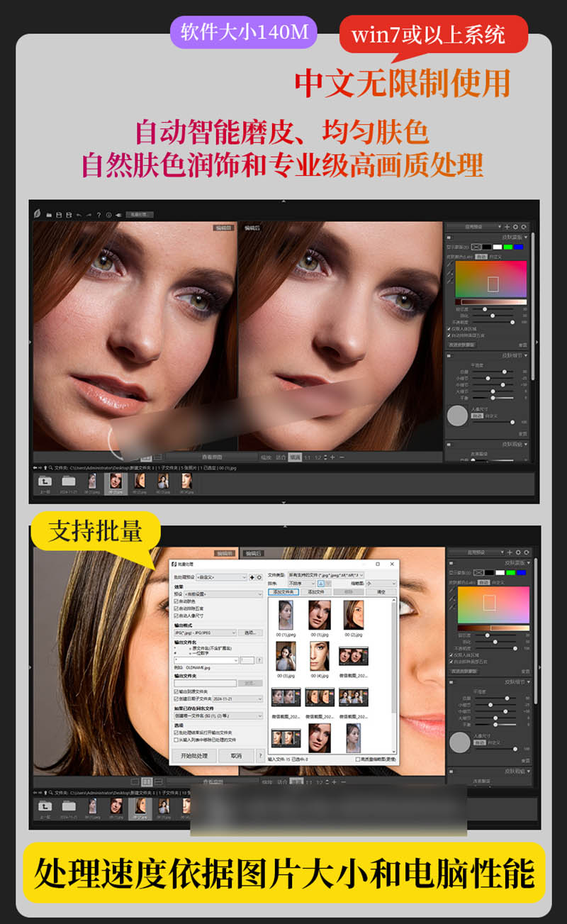The width and height of the screenshot is (567, 924).
Task: Click the feather logo icon in the first editor
Action: click(x=38, y=214)
